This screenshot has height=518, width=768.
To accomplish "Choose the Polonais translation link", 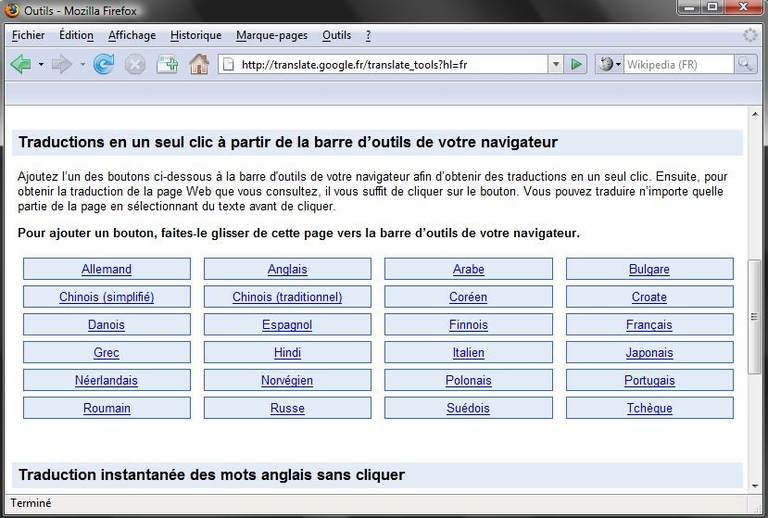I will click(x=468, y=380).
